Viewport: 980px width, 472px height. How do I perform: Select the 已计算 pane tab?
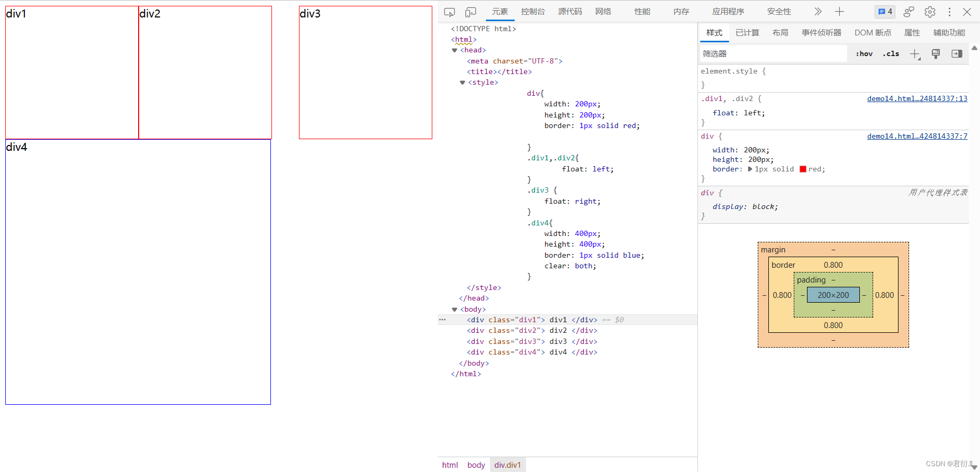747,33
